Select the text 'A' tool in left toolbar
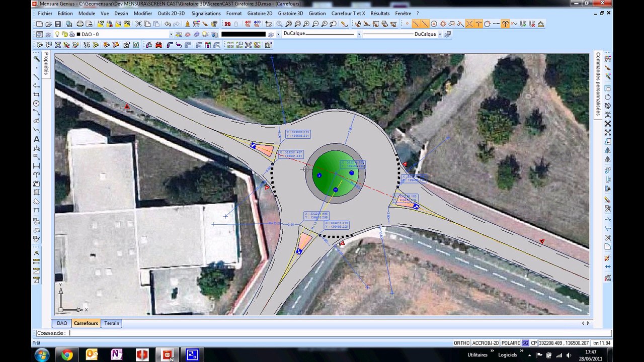 click(36, 139)
